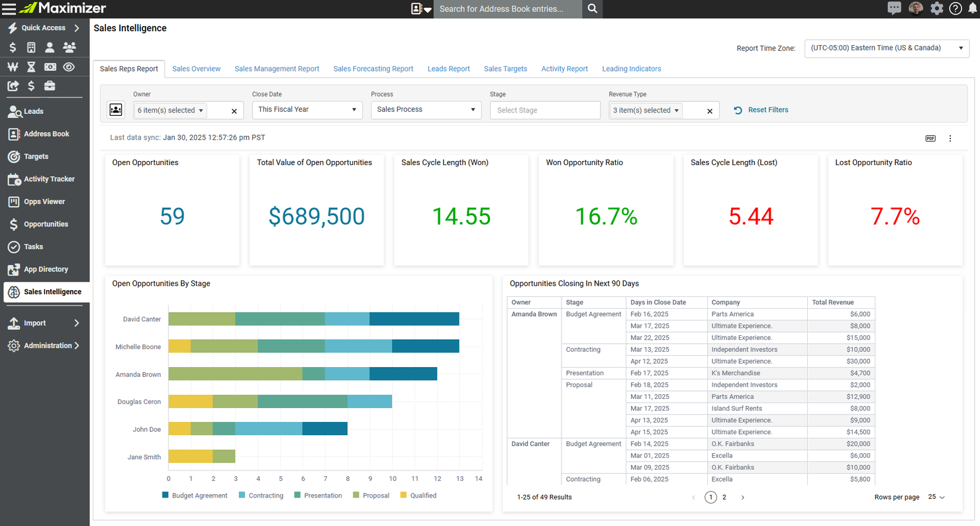Viewport: 980px width, 526px height.
Task: Change the Rows per page value
Action: coord(935,497)
